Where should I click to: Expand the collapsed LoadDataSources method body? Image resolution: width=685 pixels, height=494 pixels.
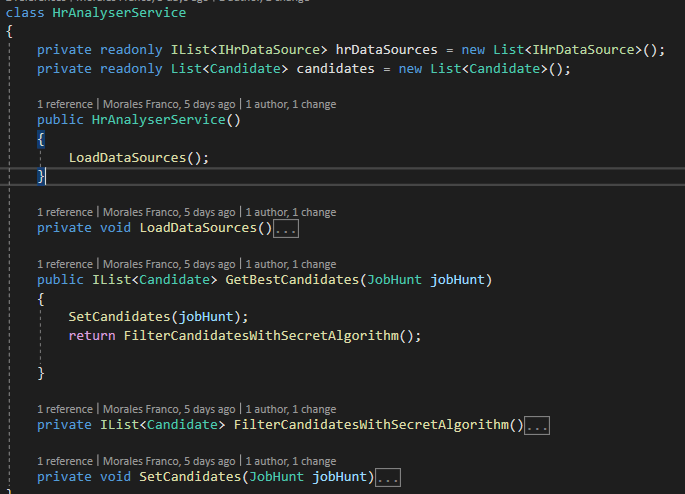pyautogui.click(x=286, y=228)
